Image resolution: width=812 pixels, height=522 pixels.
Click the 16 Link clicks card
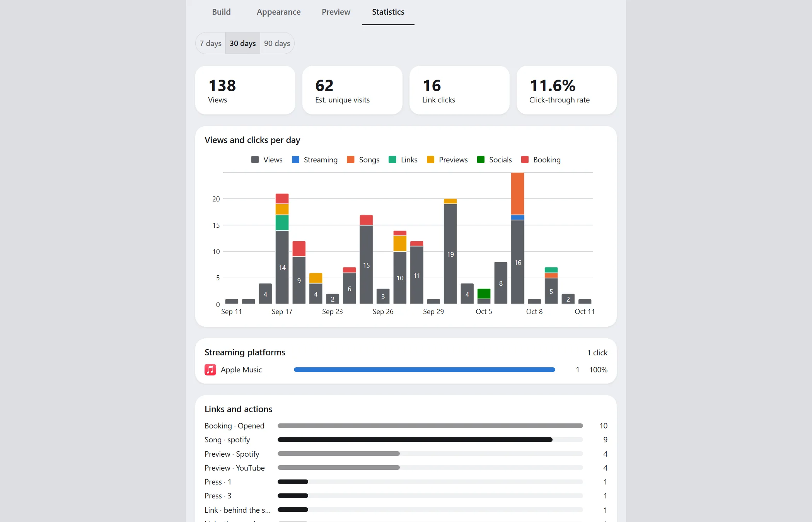pos(459,90)
